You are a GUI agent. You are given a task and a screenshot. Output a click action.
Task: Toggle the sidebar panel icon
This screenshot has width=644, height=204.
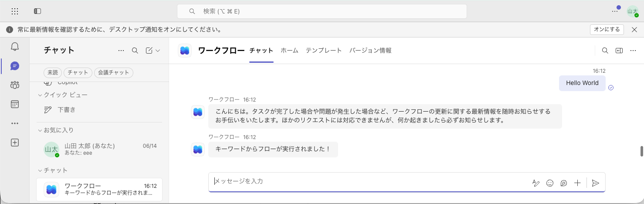(37, 11)
